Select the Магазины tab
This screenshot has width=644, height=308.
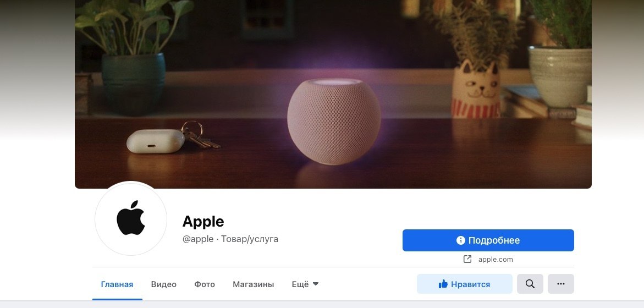point(254,284)
